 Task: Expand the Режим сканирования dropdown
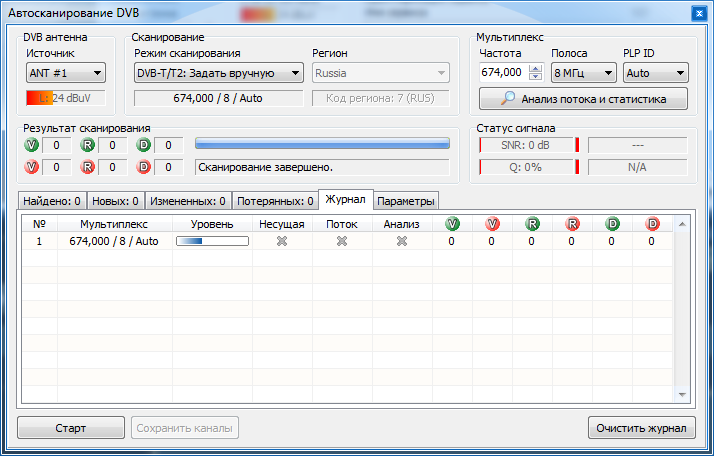point(218,73)
